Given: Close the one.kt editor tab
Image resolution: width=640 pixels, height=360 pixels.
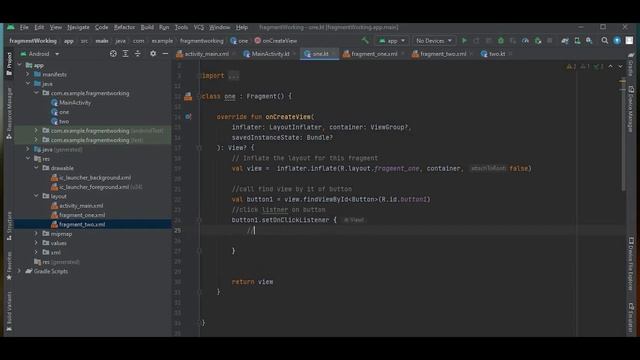Looking at the screenshot, I should 334,54.
